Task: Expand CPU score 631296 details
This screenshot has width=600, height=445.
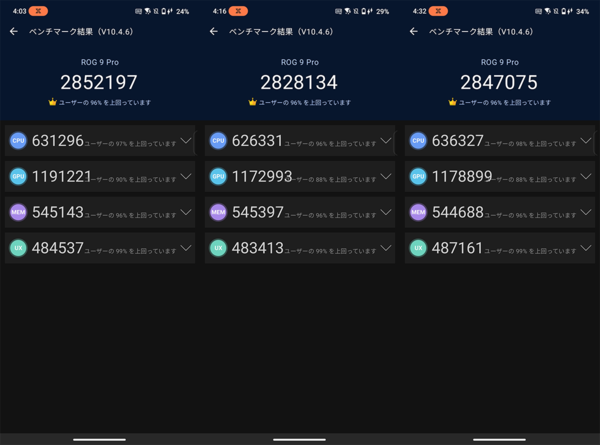Action: 186,141
